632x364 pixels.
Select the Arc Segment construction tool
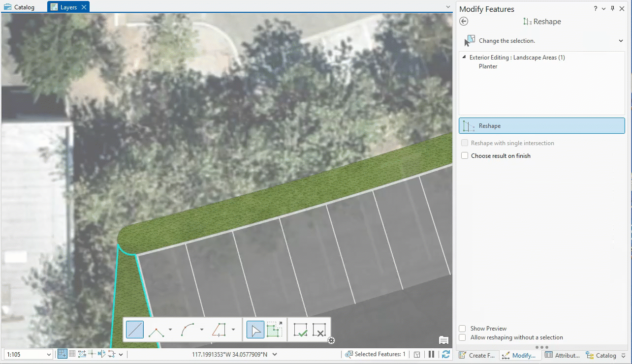click(188, 330)
